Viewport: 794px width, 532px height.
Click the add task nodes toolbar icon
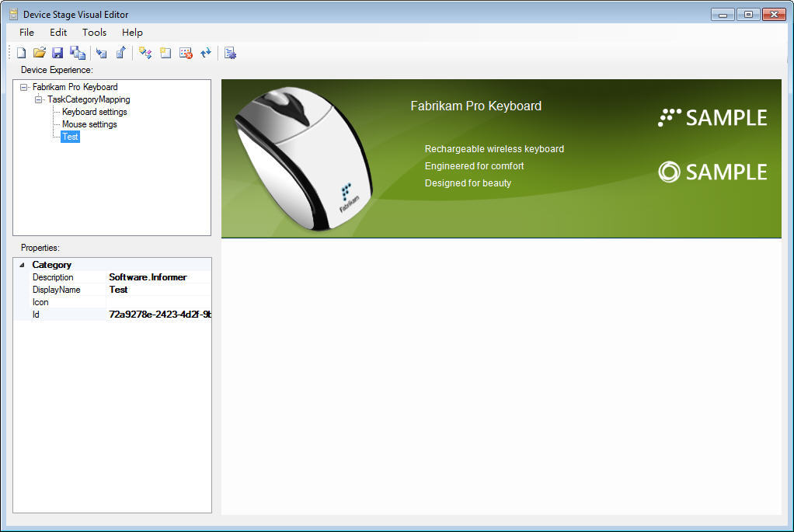coord(145,53)
